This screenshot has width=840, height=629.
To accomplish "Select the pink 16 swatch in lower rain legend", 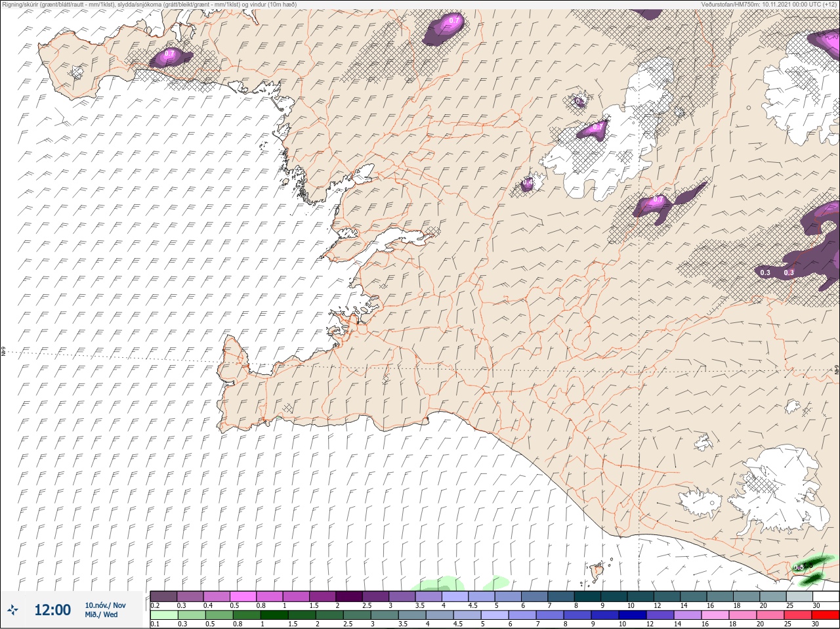I will pyautogui.click(x=715, y=615).
